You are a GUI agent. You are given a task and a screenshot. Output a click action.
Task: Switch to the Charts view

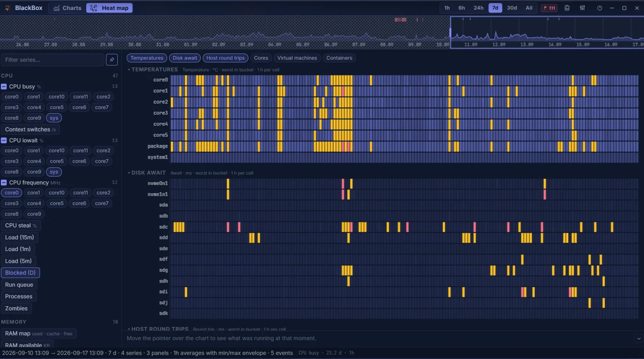click(67, 8)
